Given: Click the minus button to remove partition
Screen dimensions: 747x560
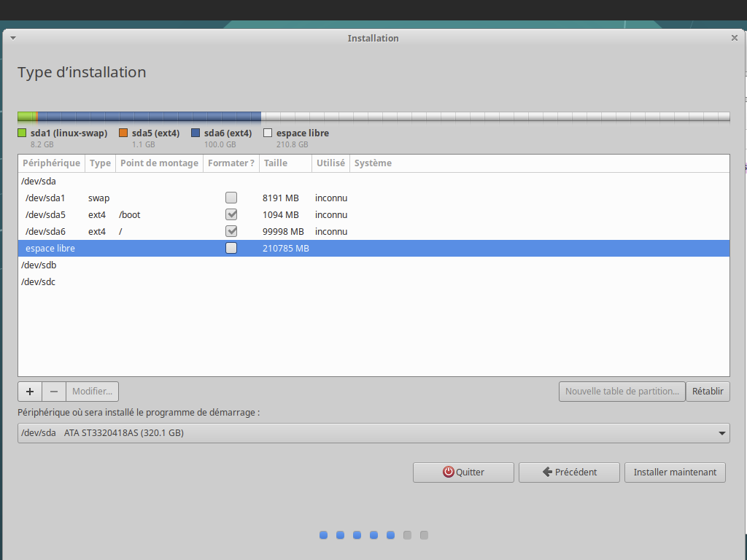Looking at the screenshot, I should click(x=54, y=392).
